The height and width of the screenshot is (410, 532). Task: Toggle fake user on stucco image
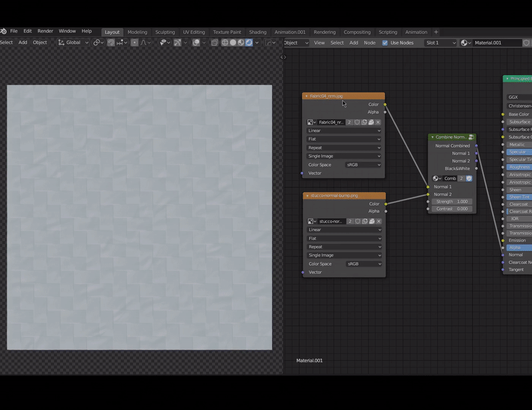(358, 221)
